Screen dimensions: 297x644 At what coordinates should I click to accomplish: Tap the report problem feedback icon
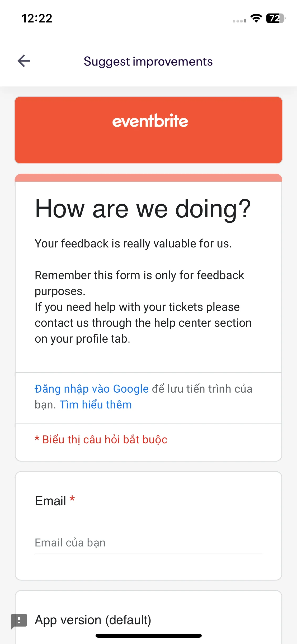click(x=19, y=621)
